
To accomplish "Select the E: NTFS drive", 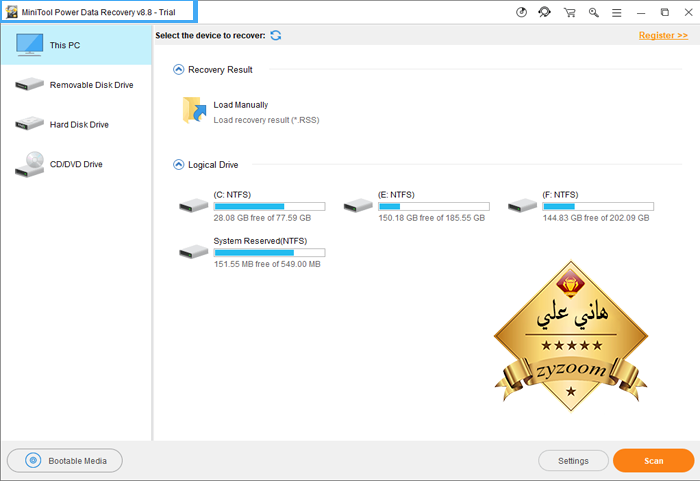I will pos(414,205).
